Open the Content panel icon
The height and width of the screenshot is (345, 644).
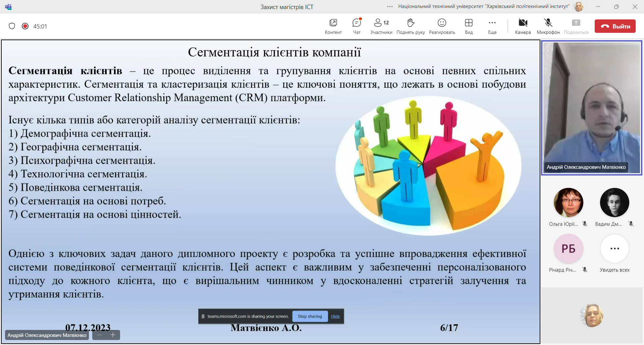pos(333,26)
